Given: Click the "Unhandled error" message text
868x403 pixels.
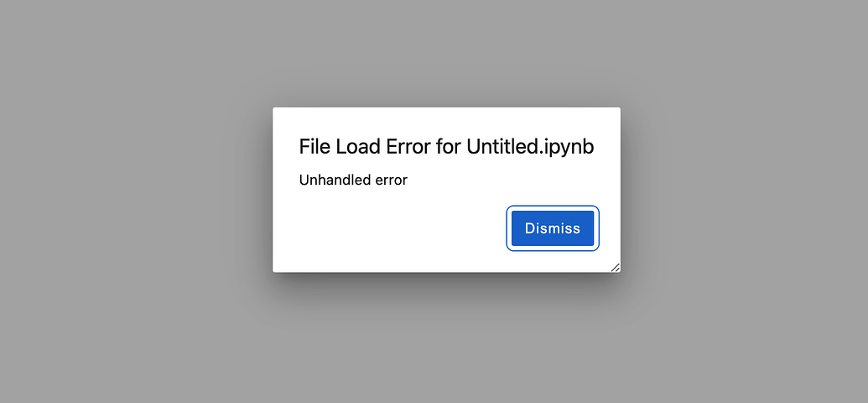Looking at the screenshot, I should tap(353, 180).
